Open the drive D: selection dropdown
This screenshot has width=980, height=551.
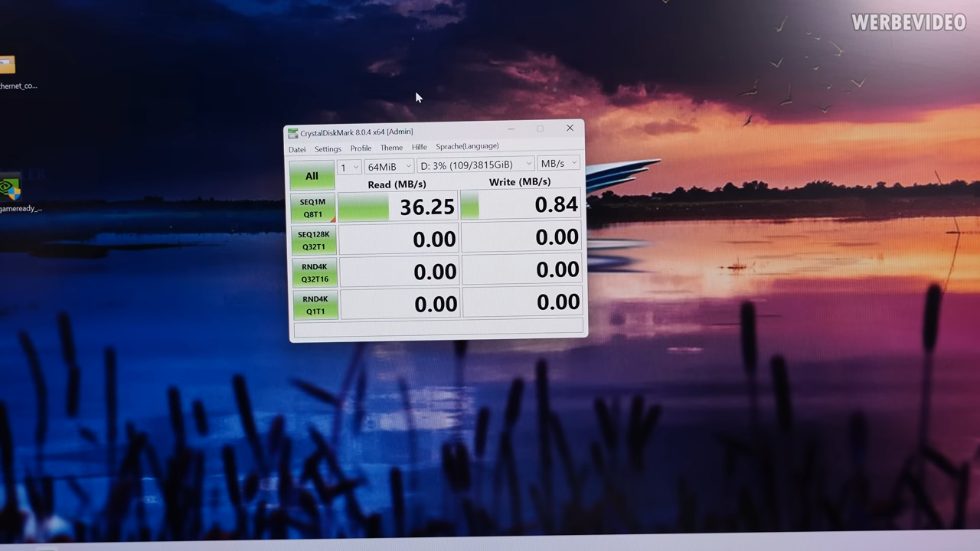pos(475,165)
